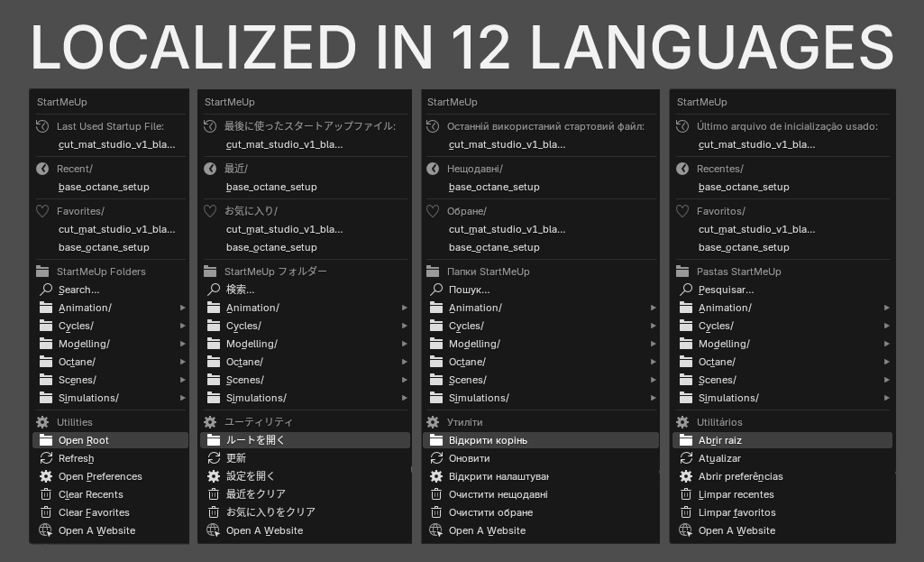Viewport: 924px width, 562px height.
Task: Click magnifier icon beside 検索...
Action: pyautogui.click(x=214, y=290)
